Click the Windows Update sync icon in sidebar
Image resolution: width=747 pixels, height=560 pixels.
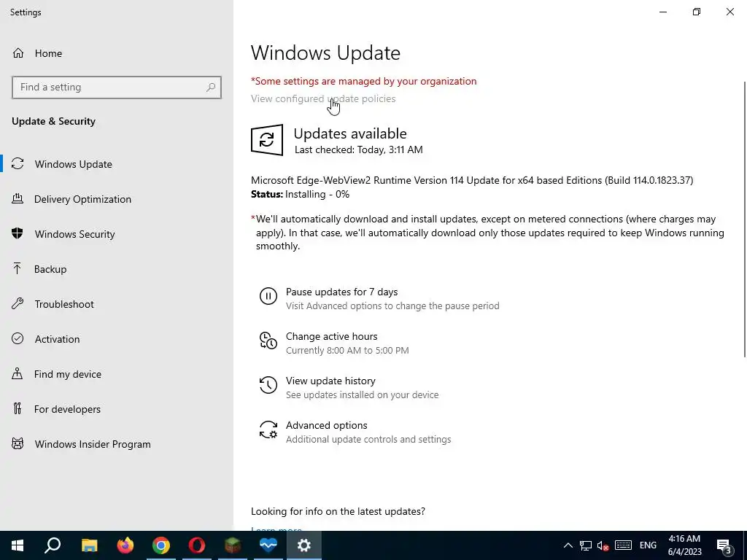point(18,164)
